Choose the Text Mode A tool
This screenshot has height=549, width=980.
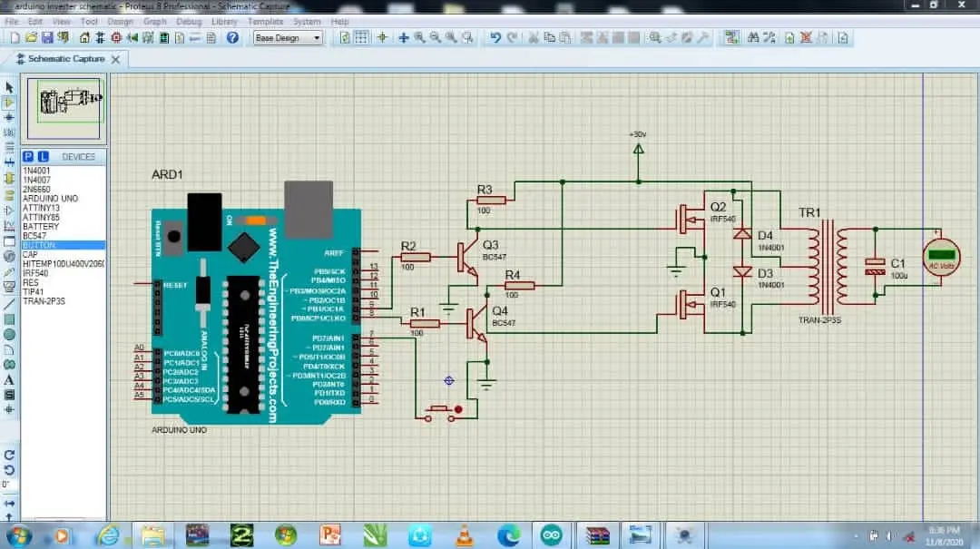9,379
